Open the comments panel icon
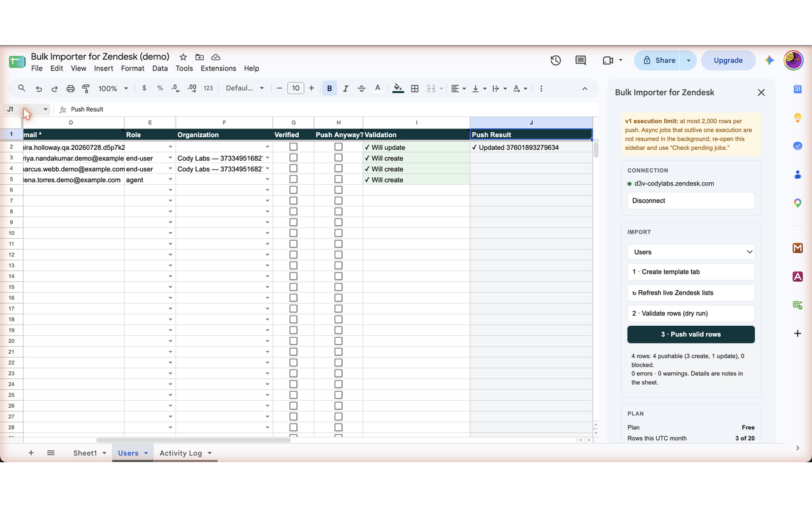The image size is (812, 508). (580, 60)
